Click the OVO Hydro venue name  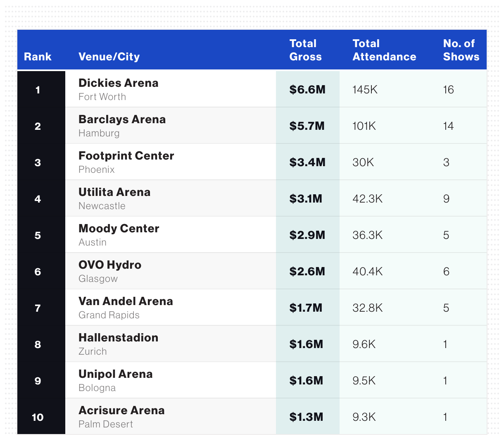pos(110,265)
